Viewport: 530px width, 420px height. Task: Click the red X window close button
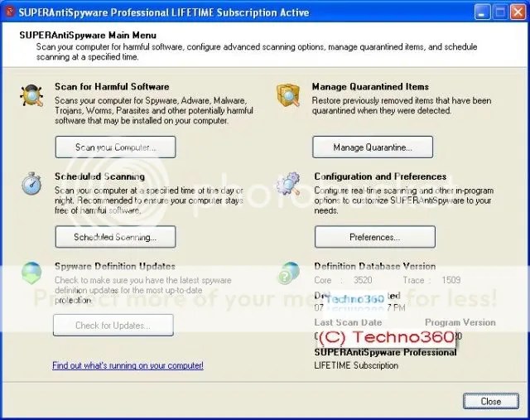coord(518,12)
